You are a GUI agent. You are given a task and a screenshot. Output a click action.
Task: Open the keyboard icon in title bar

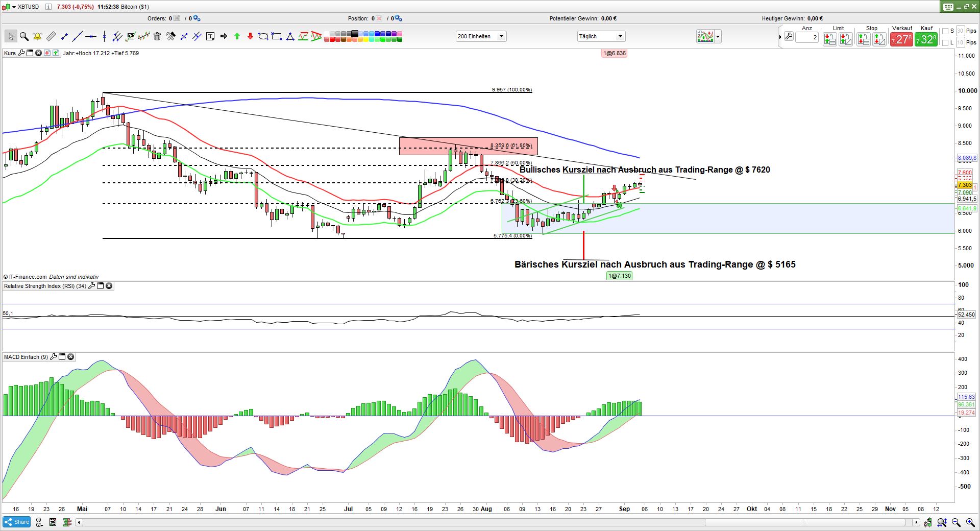tap(948, 7)
